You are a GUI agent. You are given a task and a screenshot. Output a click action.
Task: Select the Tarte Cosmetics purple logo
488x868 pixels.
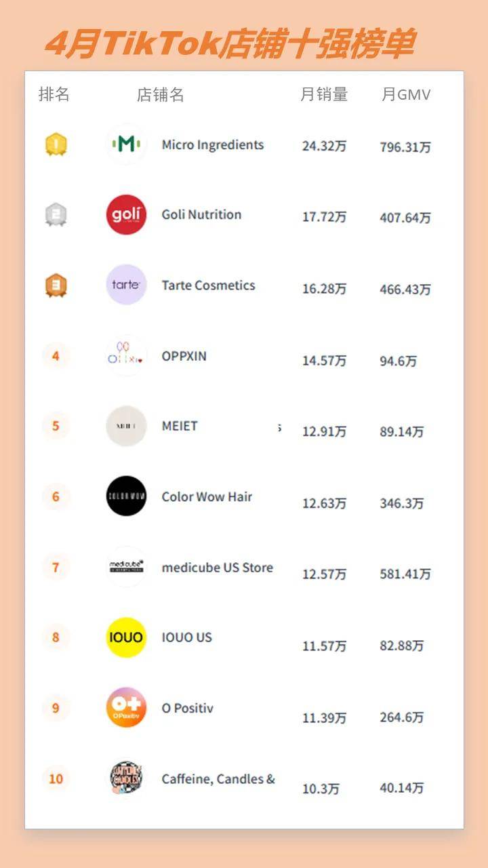126,285
